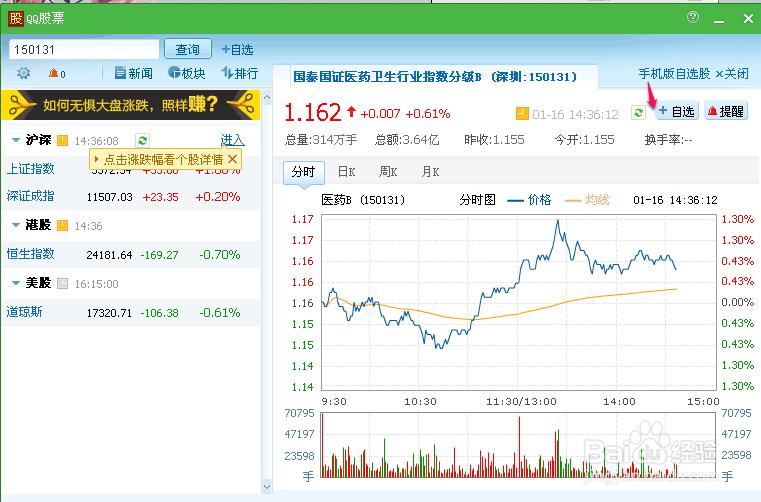Collapse the 美股 market group
Screen dimensions: 761x502
(x=16, y=283)
